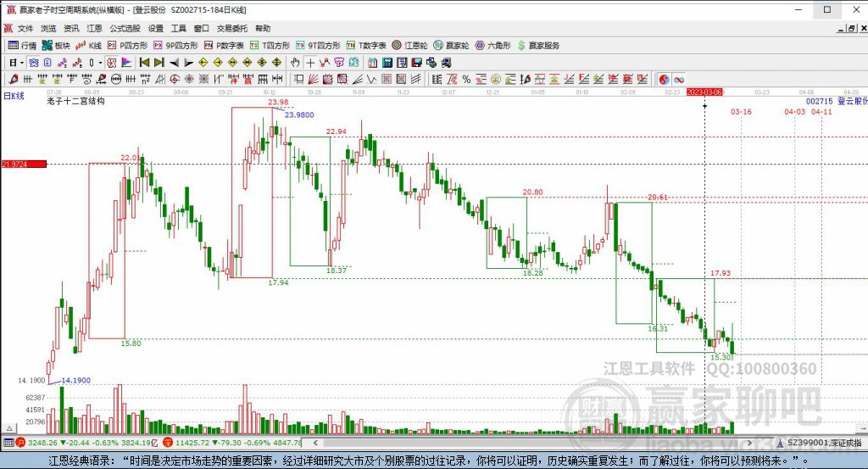Click the 002715 登云股份 stock label
868x469 pixels.
837,101
